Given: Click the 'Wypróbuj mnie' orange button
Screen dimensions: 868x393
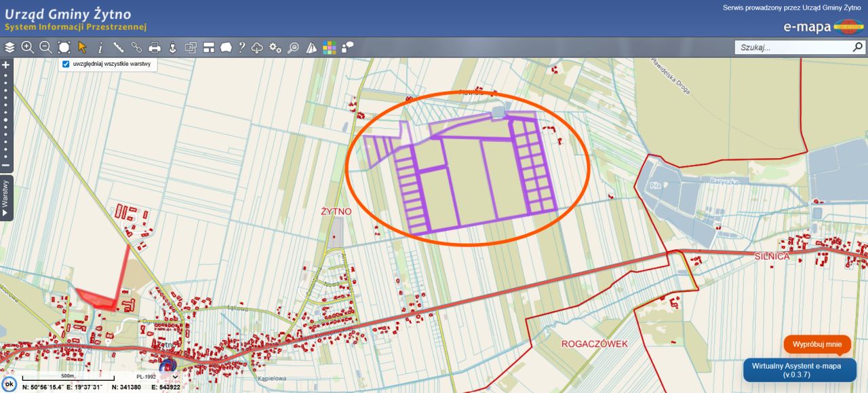Looking at the screenshot, I should tap(817, 344).
